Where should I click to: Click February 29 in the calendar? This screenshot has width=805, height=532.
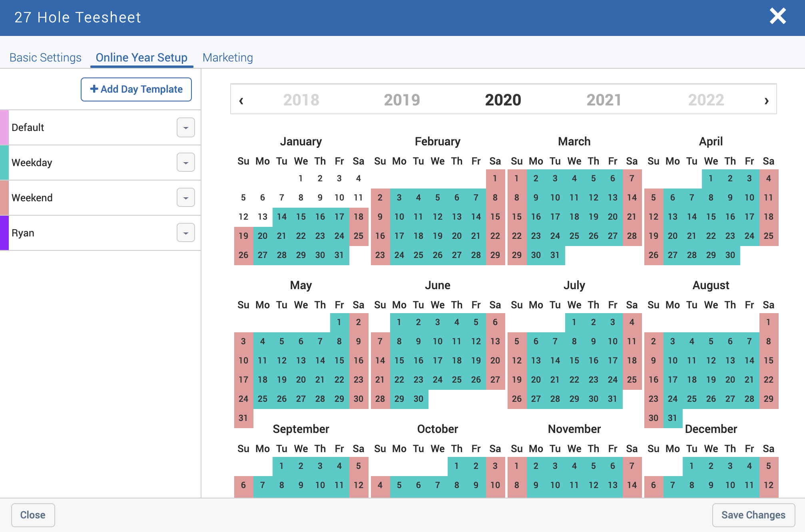495,255
